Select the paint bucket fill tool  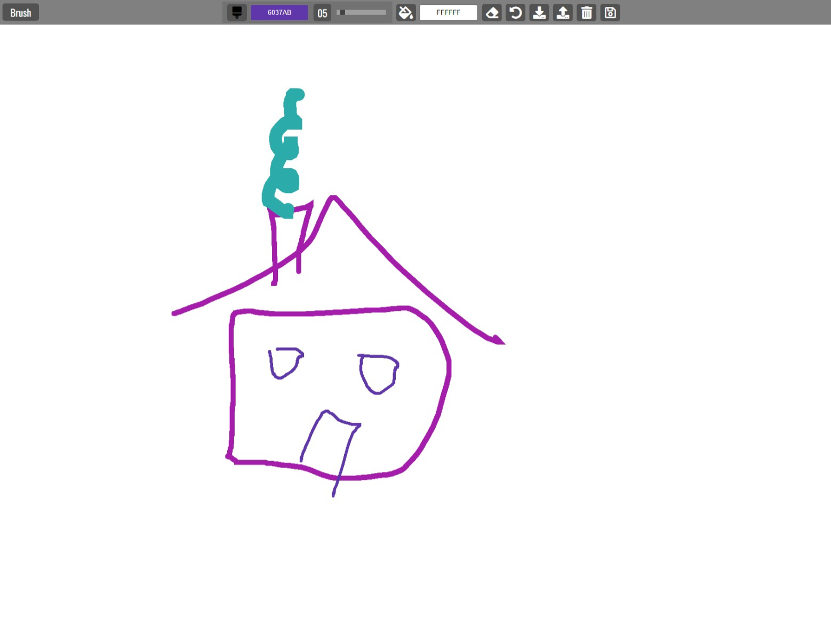click(x=406, y=12)
